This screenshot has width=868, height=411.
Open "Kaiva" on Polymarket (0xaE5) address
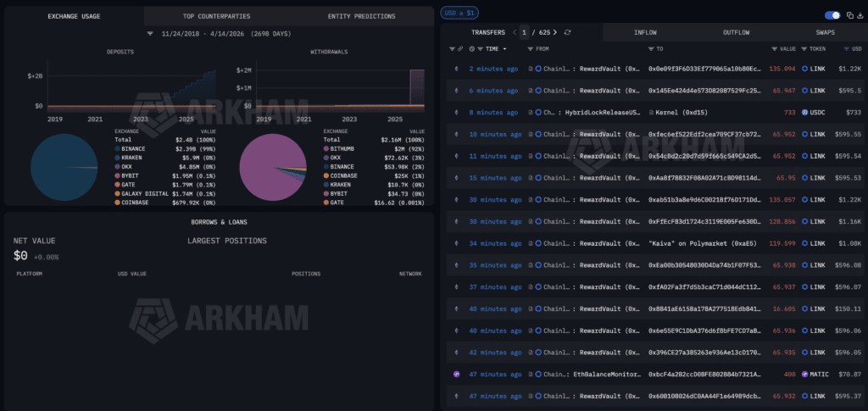(x=703, y=243)
